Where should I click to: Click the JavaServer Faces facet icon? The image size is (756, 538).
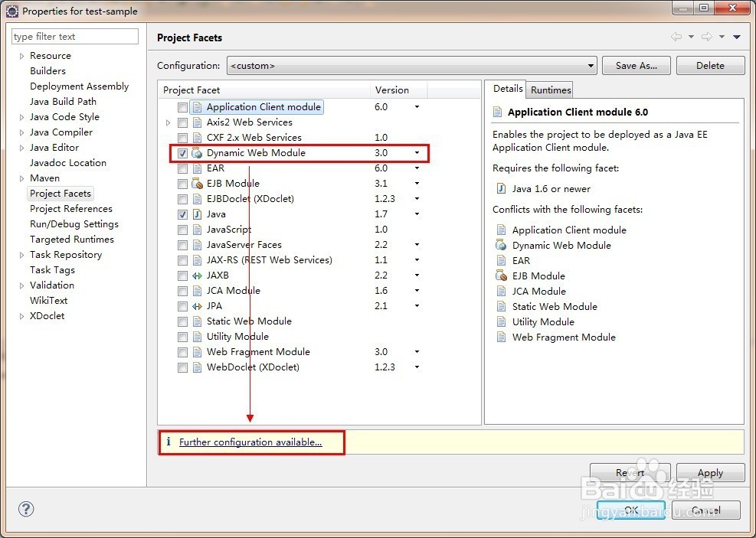pyautogui.click(x=197, y=245)
